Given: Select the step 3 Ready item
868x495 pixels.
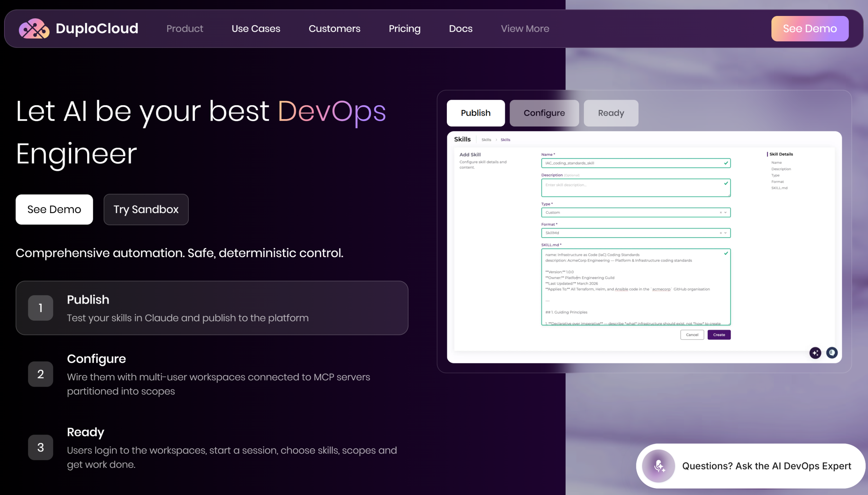Looking at the screenshot, I should pyautogui.click(x=212, y=448).
